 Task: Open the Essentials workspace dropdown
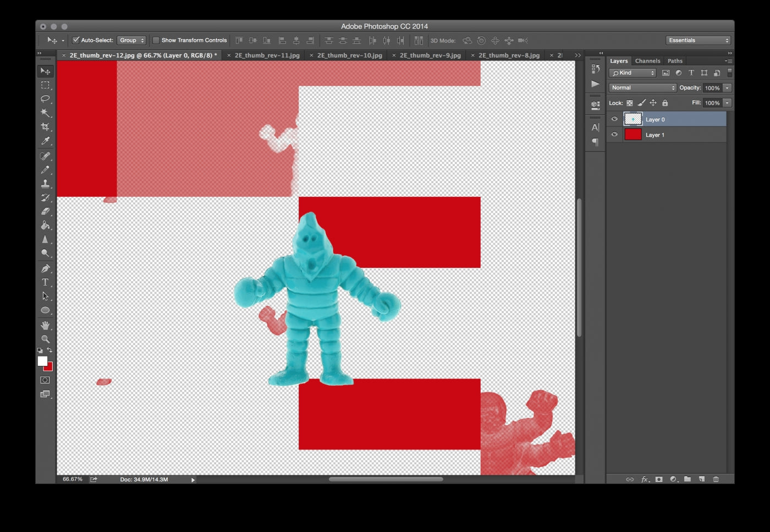pyautogui.click(x=698, y=40)
